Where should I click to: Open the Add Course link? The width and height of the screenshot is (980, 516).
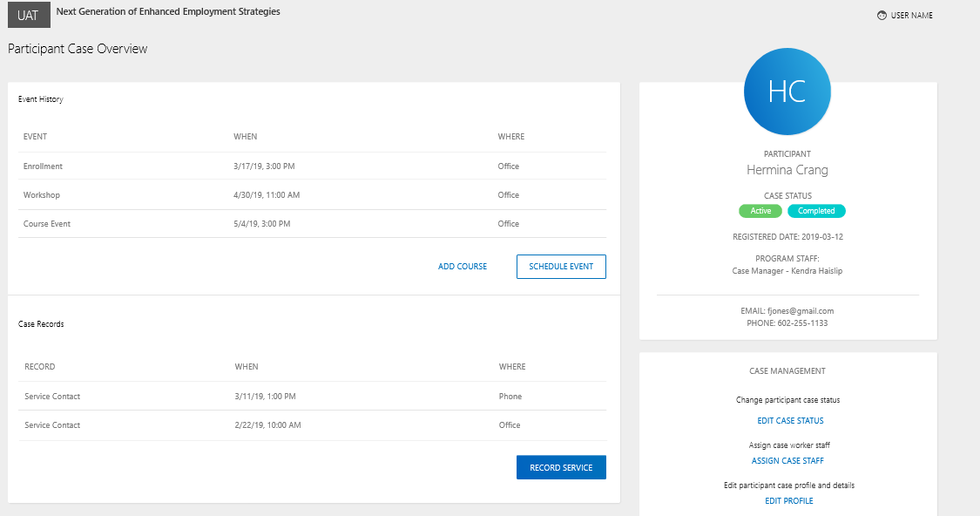pos(463,267)
